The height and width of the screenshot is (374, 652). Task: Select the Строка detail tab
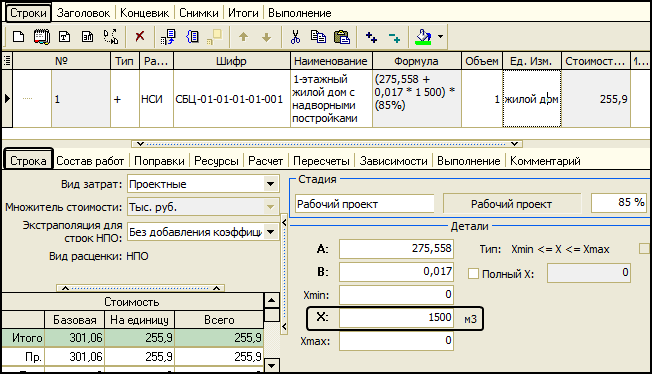(28, 161)
